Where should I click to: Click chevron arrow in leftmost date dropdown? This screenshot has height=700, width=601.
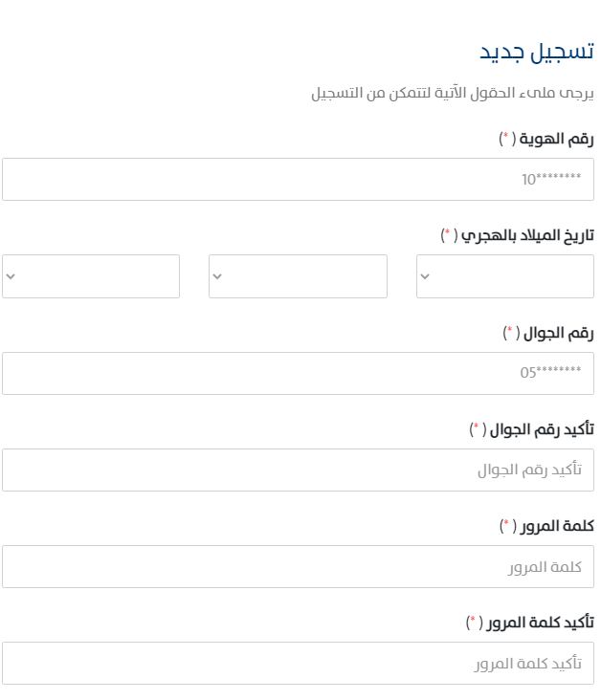click(11, 276)
